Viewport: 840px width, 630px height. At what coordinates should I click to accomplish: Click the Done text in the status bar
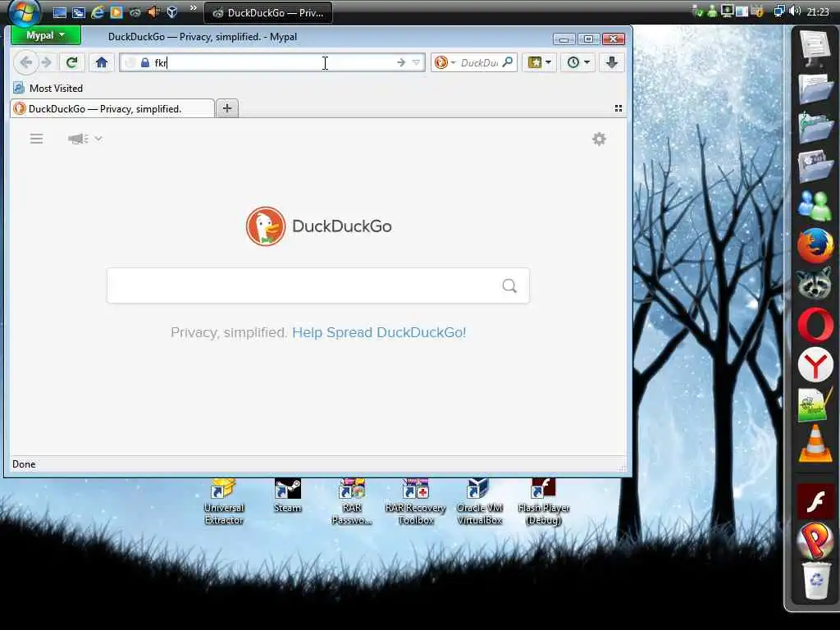(x=24, y=464)
